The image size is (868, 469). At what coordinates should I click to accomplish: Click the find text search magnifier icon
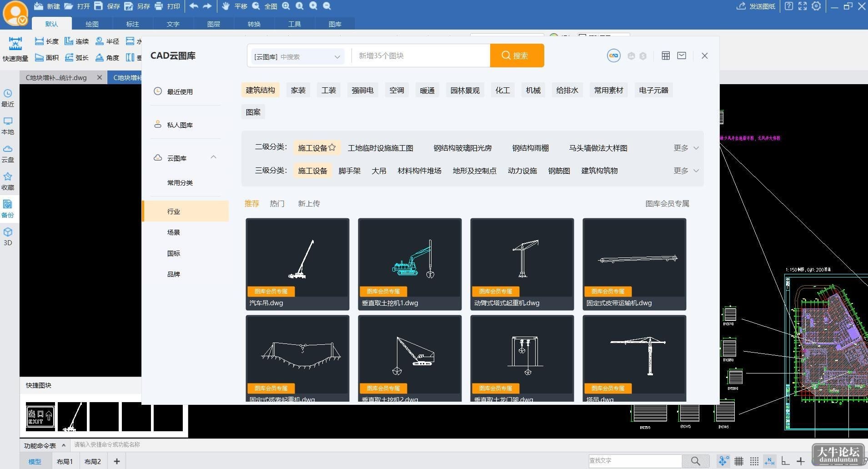coord(695,461)
